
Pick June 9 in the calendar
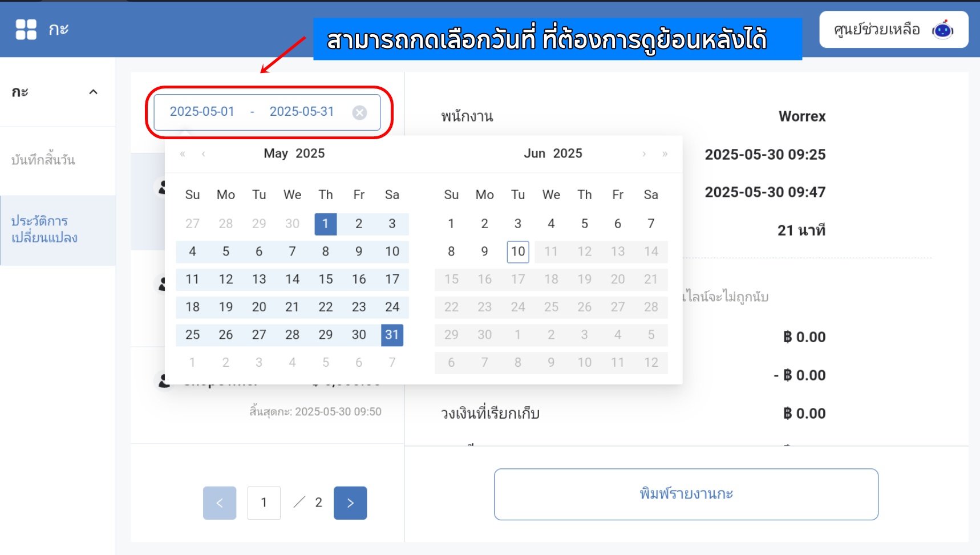(484, 252)
